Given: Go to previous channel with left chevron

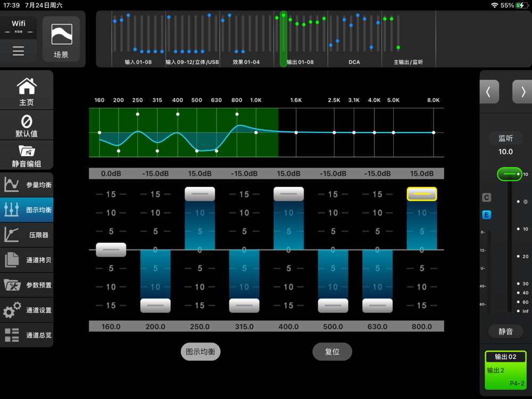Looking at the screenshot, I should coord(489,92).
